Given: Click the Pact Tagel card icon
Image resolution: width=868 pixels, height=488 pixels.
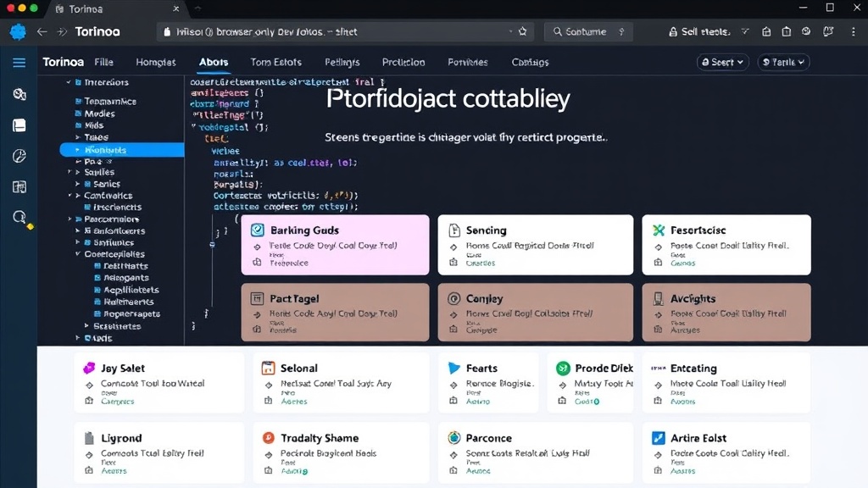Looking at the screenshot, I should (x=258, y=299).
